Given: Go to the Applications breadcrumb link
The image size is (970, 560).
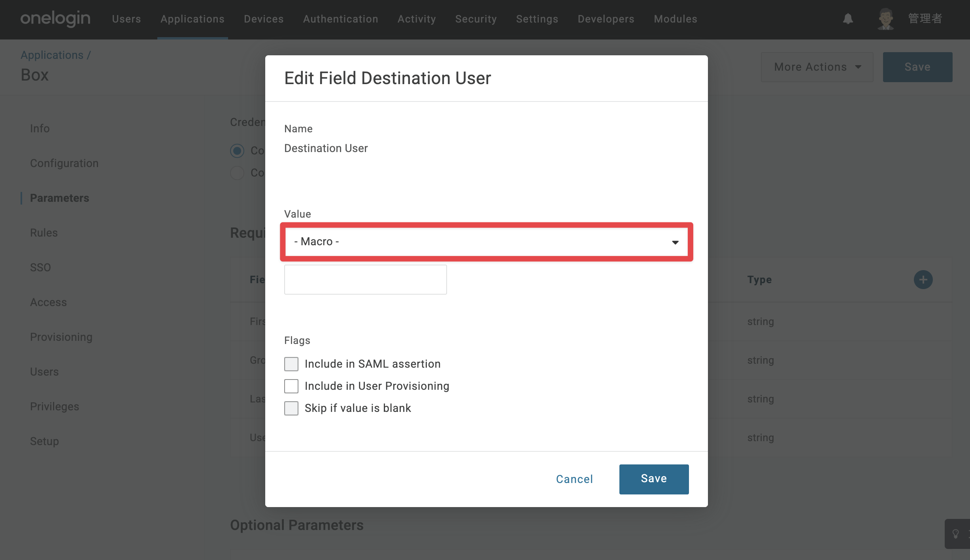Looking at the screenshot, I should point(52,55).
